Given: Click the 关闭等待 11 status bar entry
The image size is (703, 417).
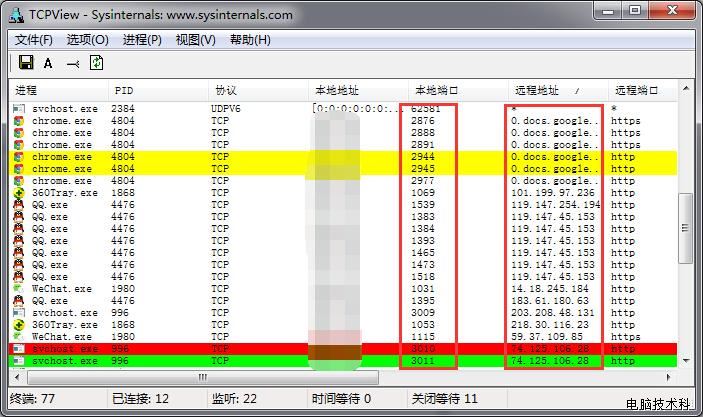Looking at the screenshot, I should 444,399.
